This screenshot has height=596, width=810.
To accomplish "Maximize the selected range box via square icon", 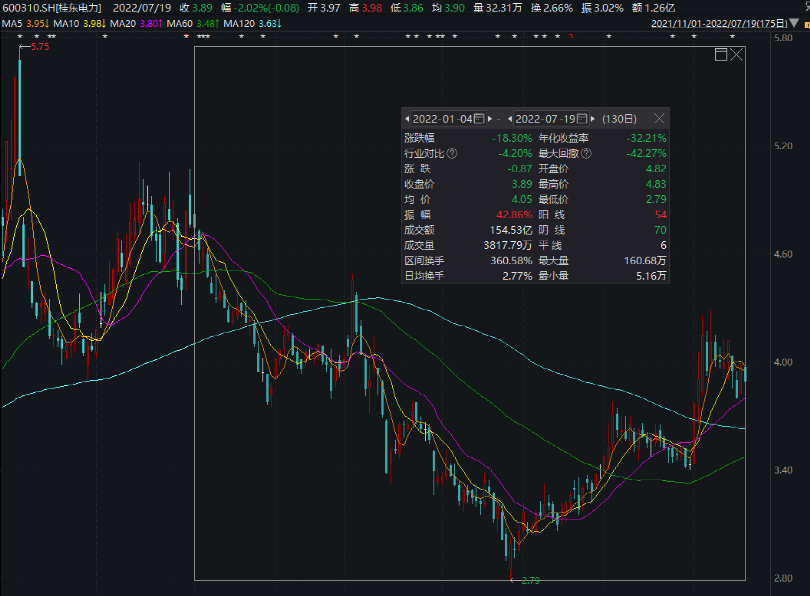I will click(721, 55).
